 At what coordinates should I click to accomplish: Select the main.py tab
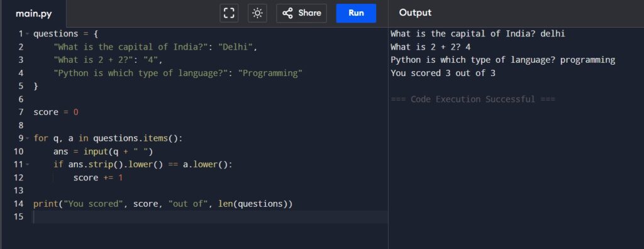pos(34,14)
